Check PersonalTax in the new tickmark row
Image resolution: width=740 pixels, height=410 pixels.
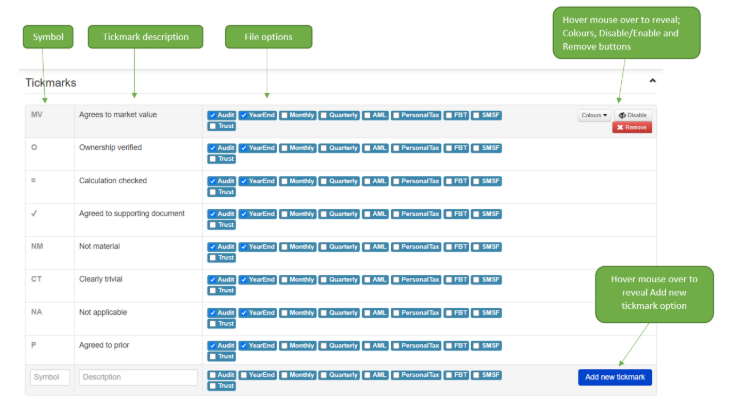click(x=416, y=375)
